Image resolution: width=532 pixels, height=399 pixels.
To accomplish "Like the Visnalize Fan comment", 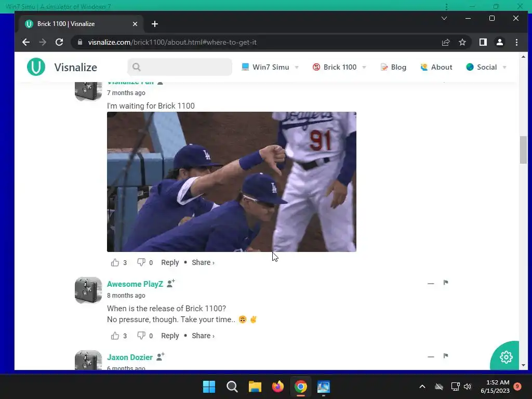I will (x=115, y=262).
